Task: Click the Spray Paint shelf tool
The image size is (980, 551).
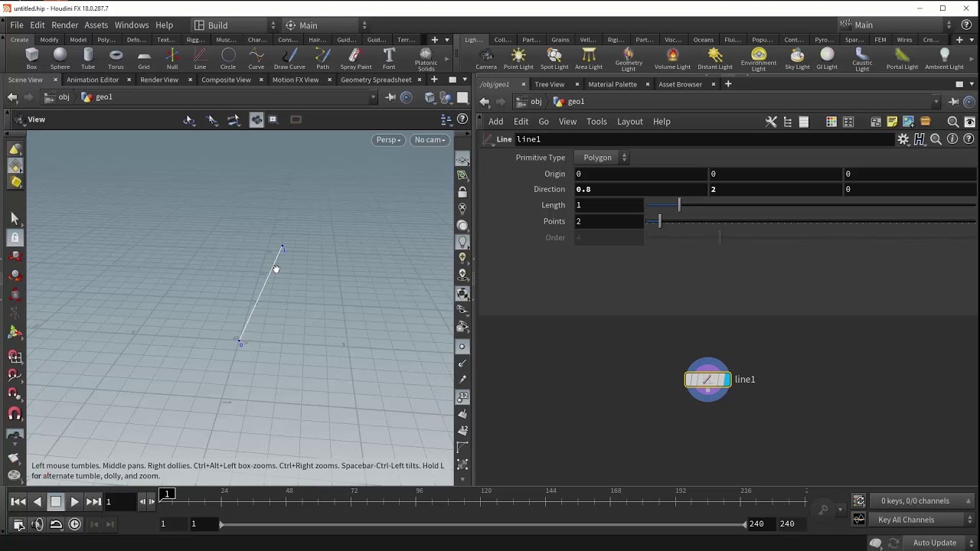Action: click(356, 58)
